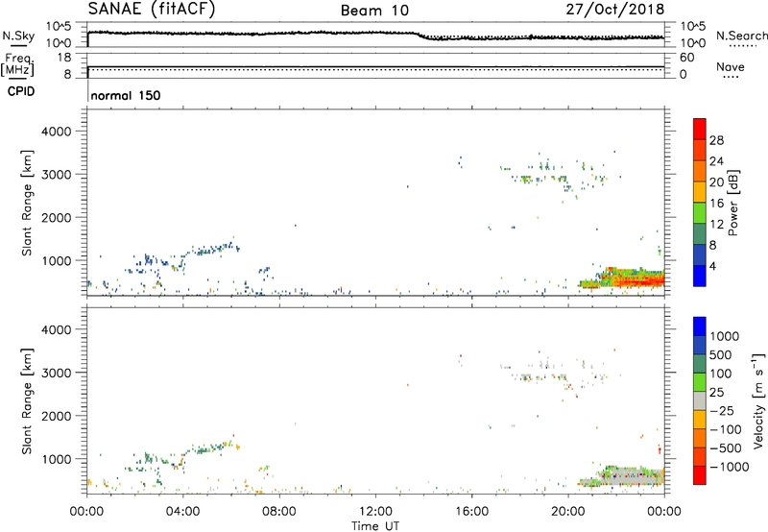Click the '-1000' value on Velocity colorbar

[x=729, y=467]
